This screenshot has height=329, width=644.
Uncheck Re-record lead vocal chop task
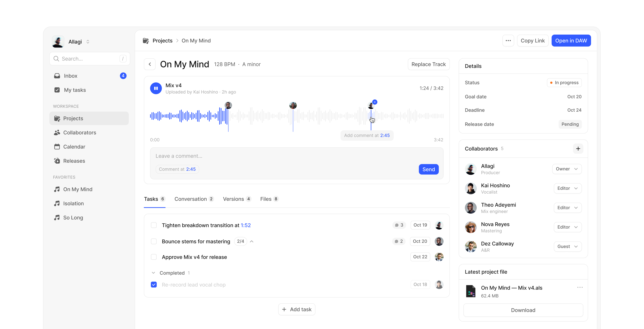tap(154, 285)
